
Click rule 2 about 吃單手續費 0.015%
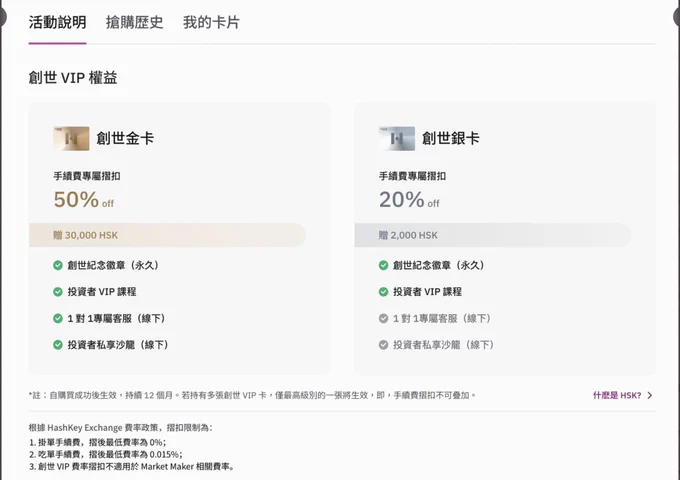pyautogui.click(x=106, y=454)
